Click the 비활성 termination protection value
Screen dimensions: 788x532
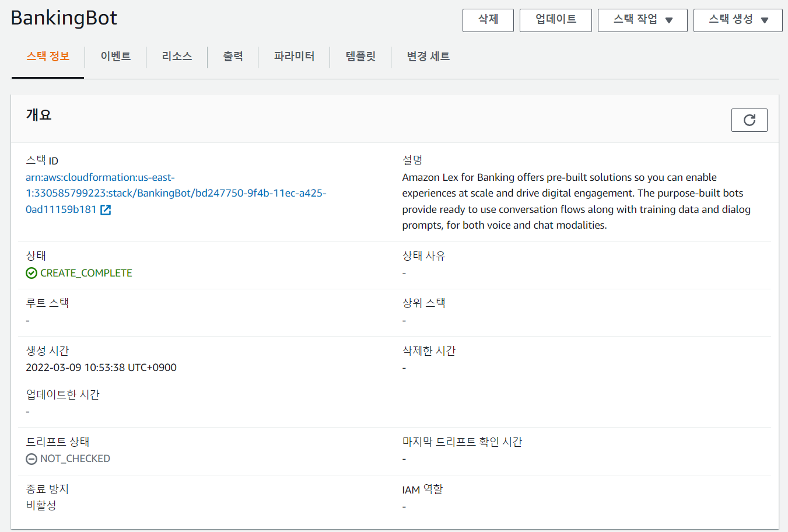tap(41, 506)
